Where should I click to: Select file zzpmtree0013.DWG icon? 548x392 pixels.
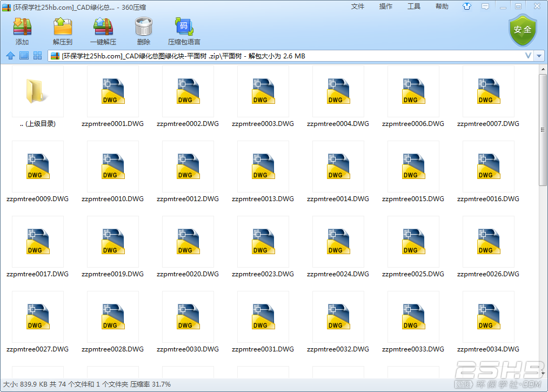pos(263,167)
